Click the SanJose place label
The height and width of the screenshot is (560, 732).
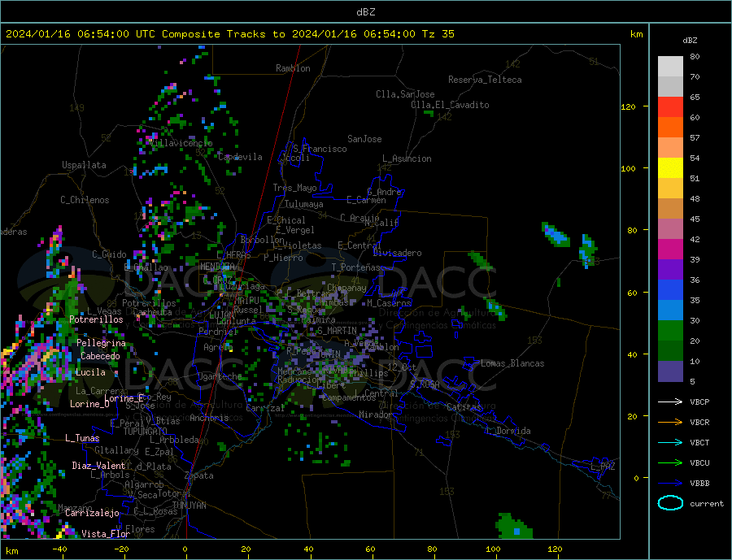(x=364, y=139)
